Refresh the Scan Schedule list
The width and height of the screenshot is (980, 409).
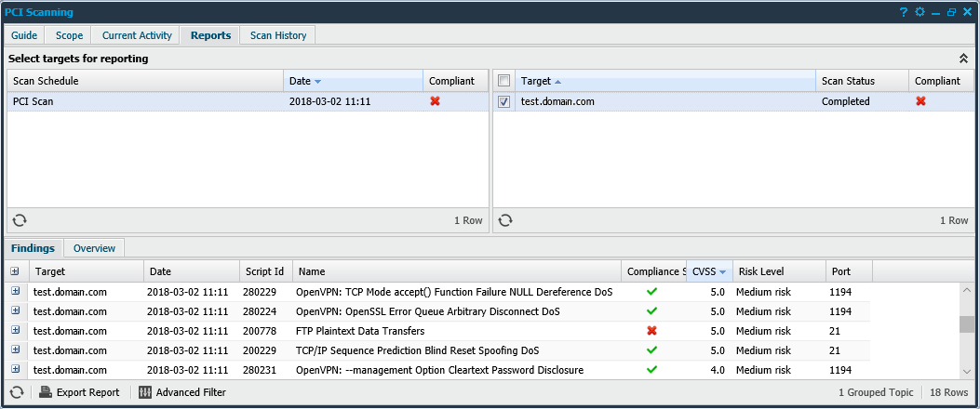pos(19,220)
